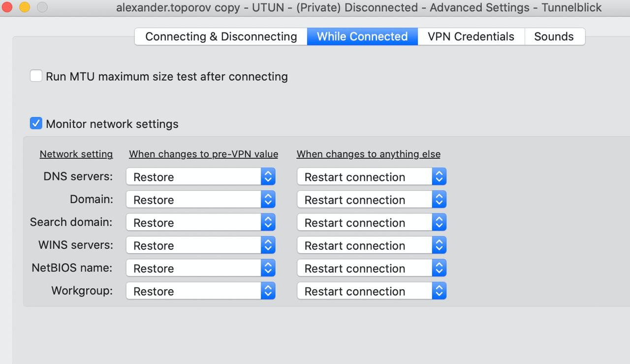Open DNS servers Restart connection dropdown
The width and height of the screenshot is (630, 364).
[372, 177]
